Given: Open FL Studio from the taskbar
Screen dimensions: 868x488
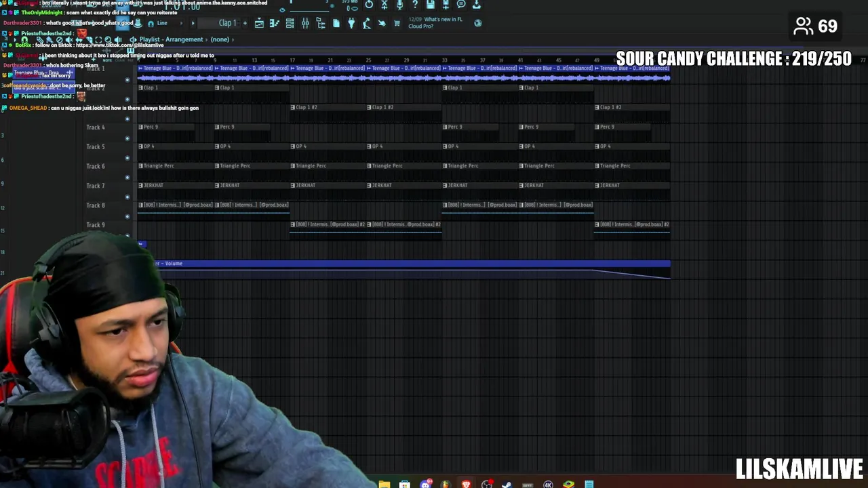Looking at the screenshot, I should click(446, 483).
